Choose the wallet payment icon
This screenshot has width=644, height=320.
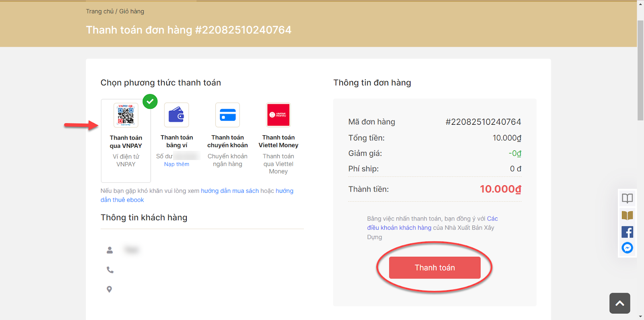pyautogui.click(x=176, y=115)
